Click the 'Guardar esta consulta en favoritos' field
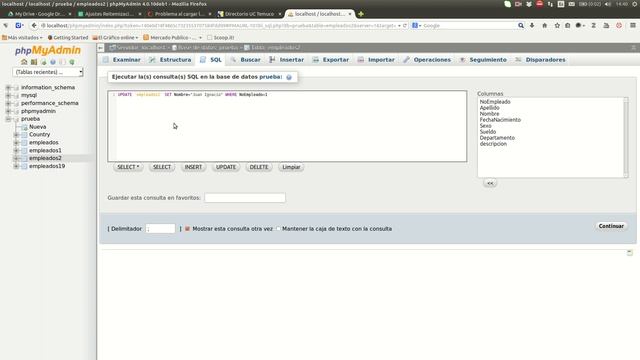Screen dimensions: 640x360 tap(245, 198)
